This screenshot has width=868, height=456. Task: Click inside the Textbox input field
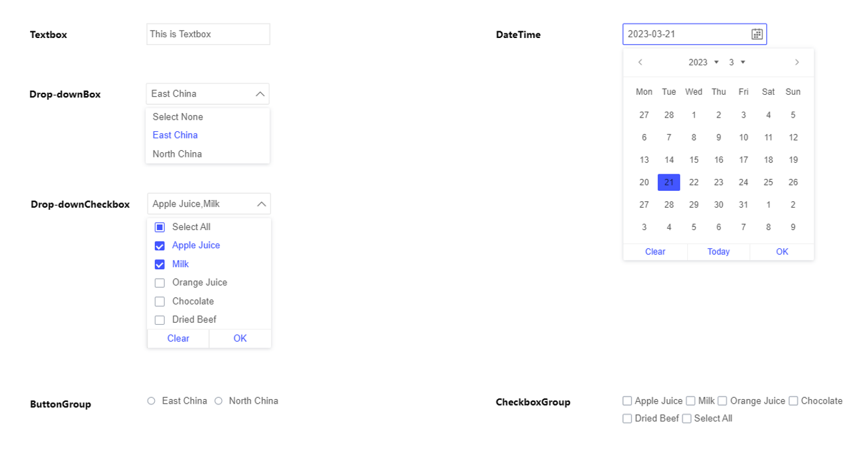pyautogui.click(x=208, y=34)
